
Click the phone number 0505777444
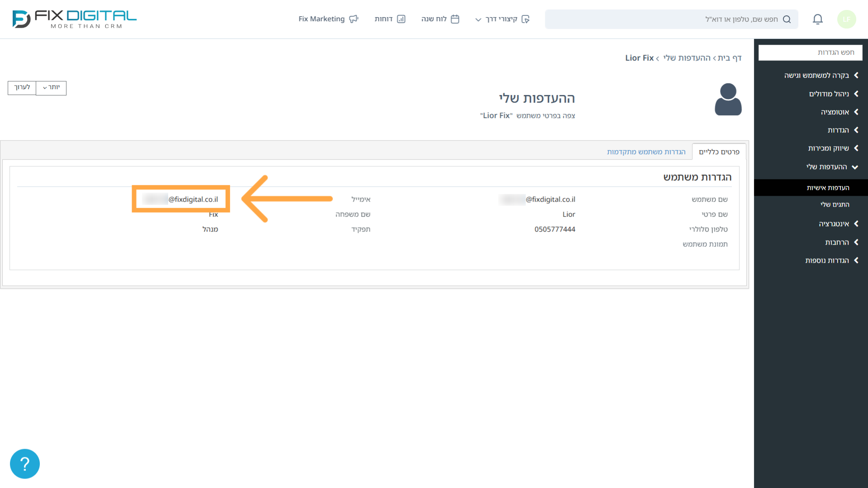(x=555, y=229)
